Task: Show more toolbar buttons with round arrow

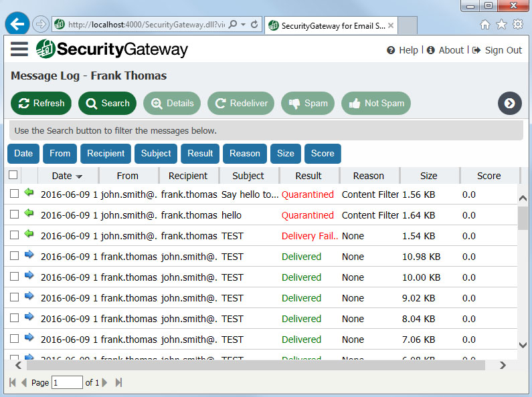Action: [510, 104]
